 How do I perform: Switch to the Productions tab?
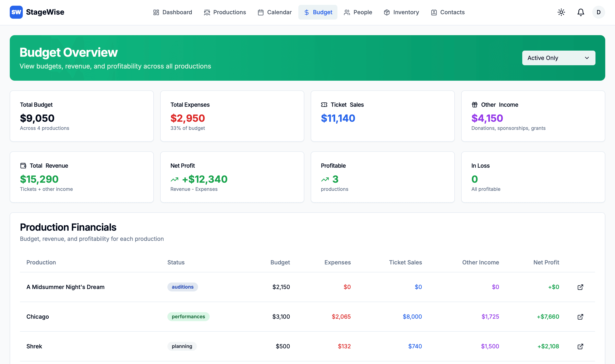[225, 12]
